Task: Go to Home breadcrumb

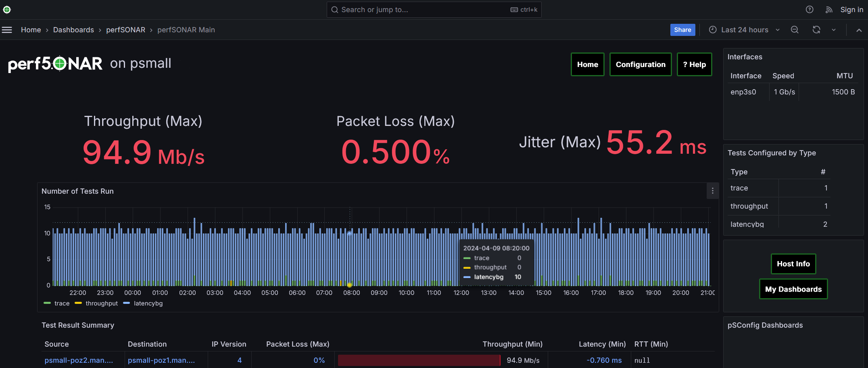Action: coord(31,30)
